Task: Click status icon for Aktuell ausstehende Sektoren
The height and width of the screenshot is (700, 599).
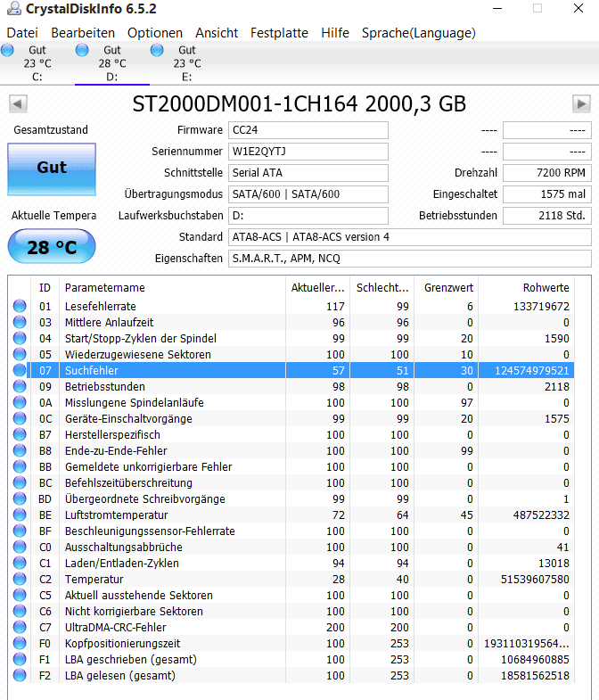Action: [x=20, y=595]
